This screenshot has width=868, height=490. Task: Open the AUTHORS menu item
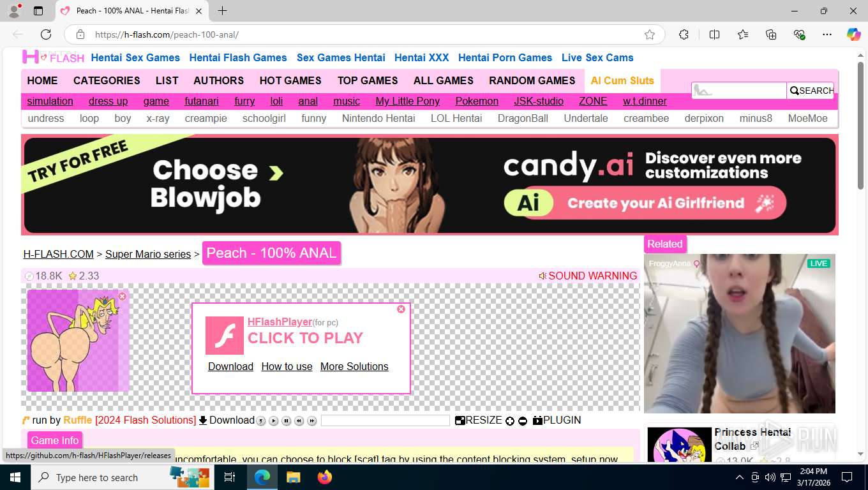click(x=219, y=80)
